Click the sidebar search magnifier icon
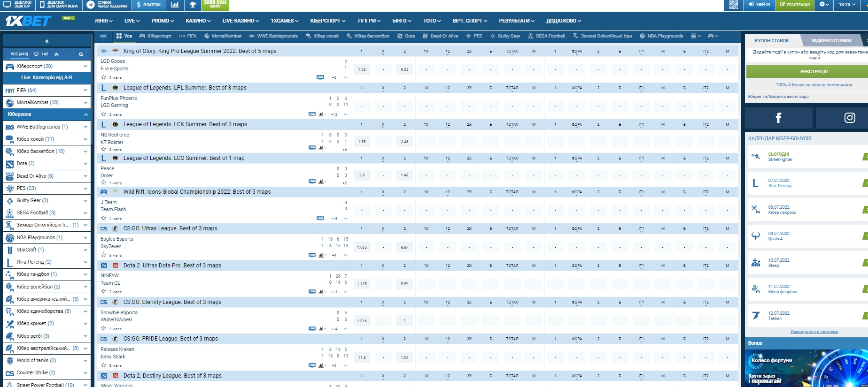 pos(81,54)
